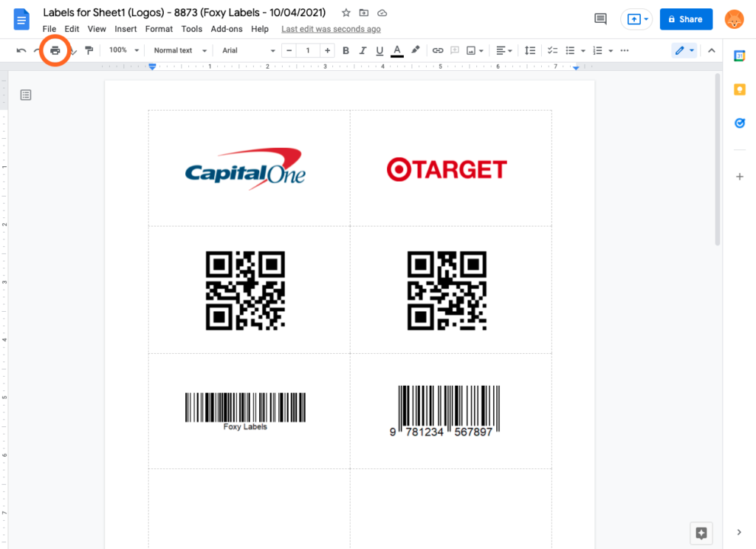Select the Paint format tool
The image size is (756, 549).
(89, 50)
